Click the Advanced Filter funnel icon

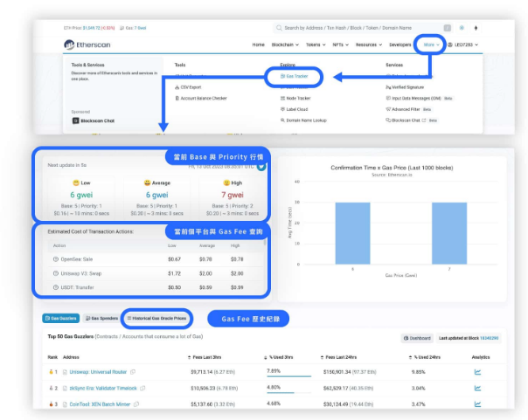coord(388,109)
